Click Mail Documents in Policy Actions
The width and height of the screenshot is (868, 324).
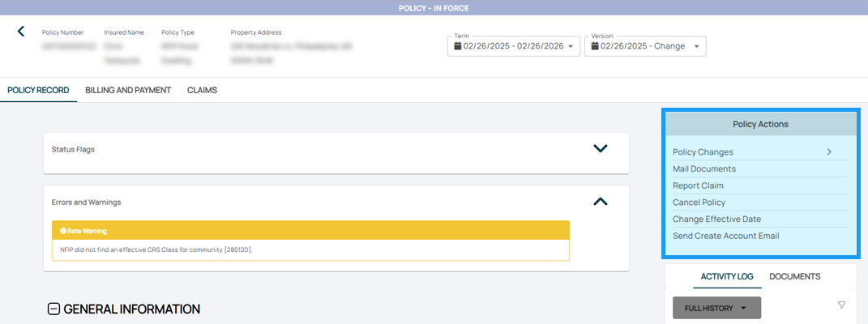[704, 169]
